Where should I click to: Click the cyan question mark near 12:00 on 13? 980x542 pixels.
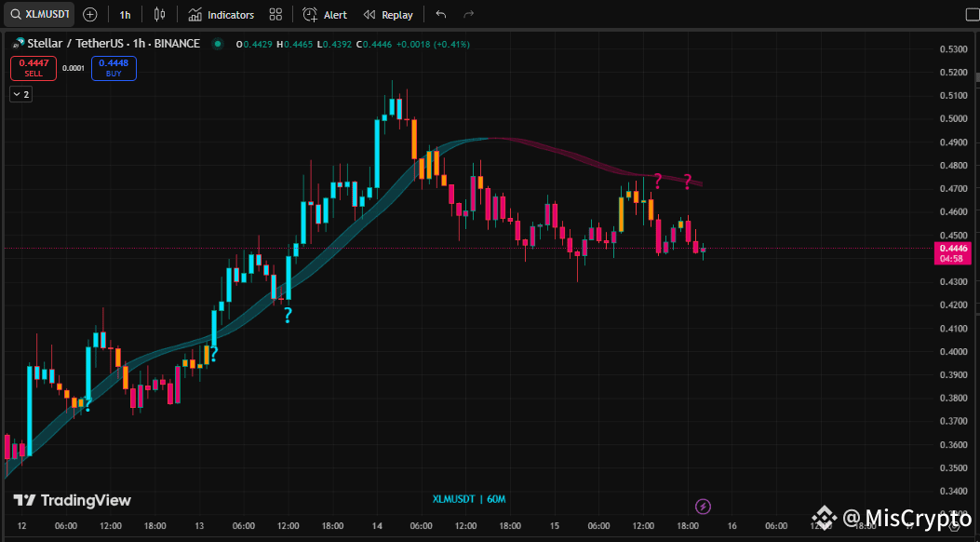click(288, 315)
